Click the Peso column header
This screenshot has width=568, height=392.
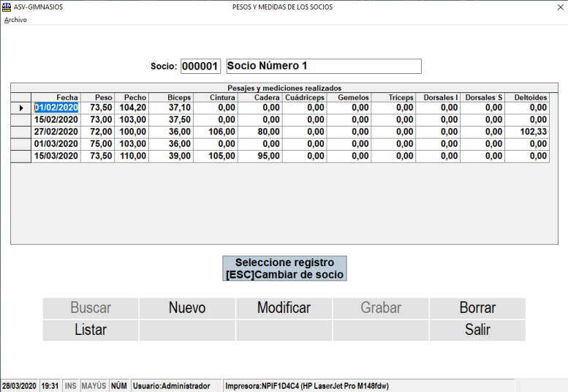click(98, 97)
